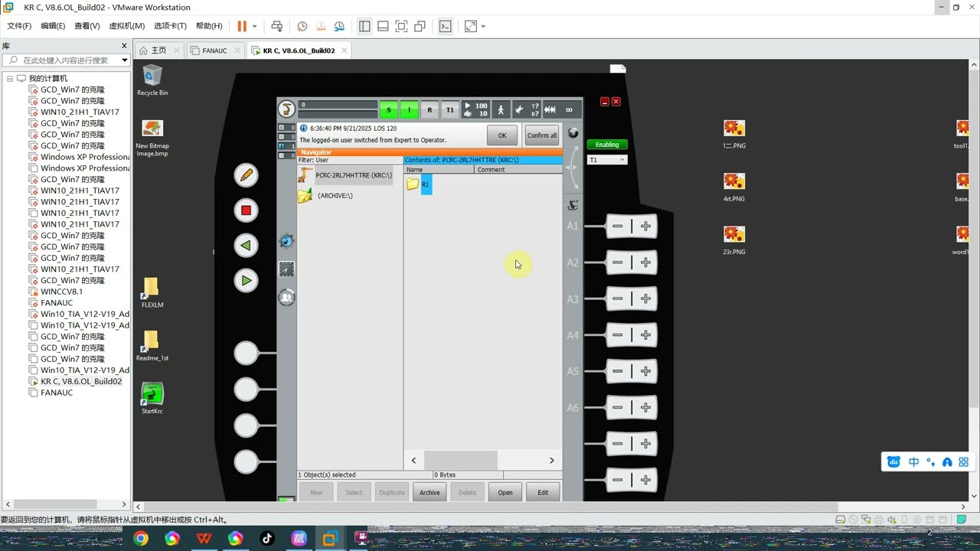Click the send Ctrl+Alt+Del toolbar icon
The height and width of the screenshot is (551, 980).
277,26
